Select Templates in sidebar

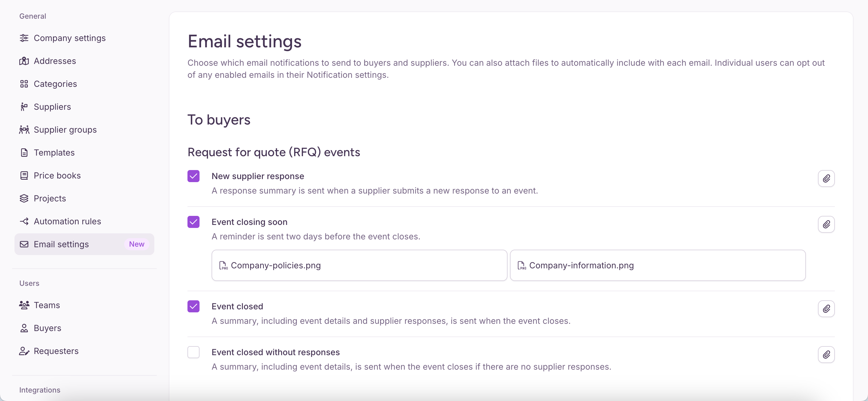(x=84, y=153)
